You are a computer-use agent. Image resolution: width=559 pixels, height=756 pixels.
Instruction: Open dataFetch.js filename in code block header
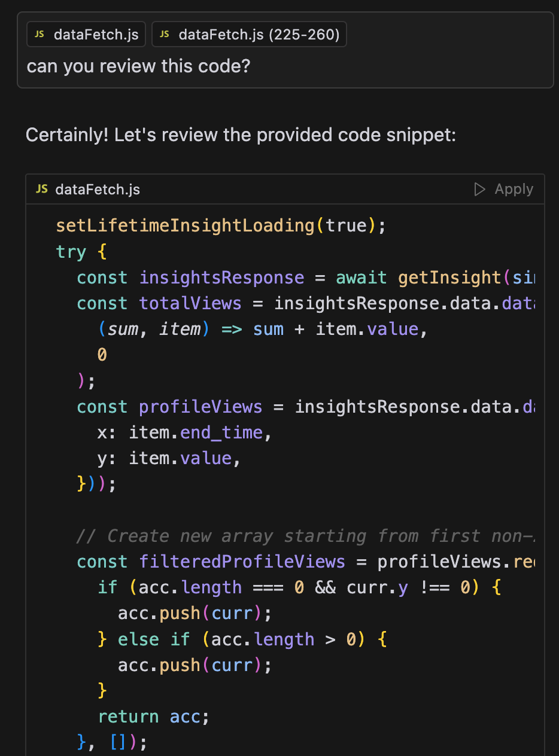coord(98,190)
